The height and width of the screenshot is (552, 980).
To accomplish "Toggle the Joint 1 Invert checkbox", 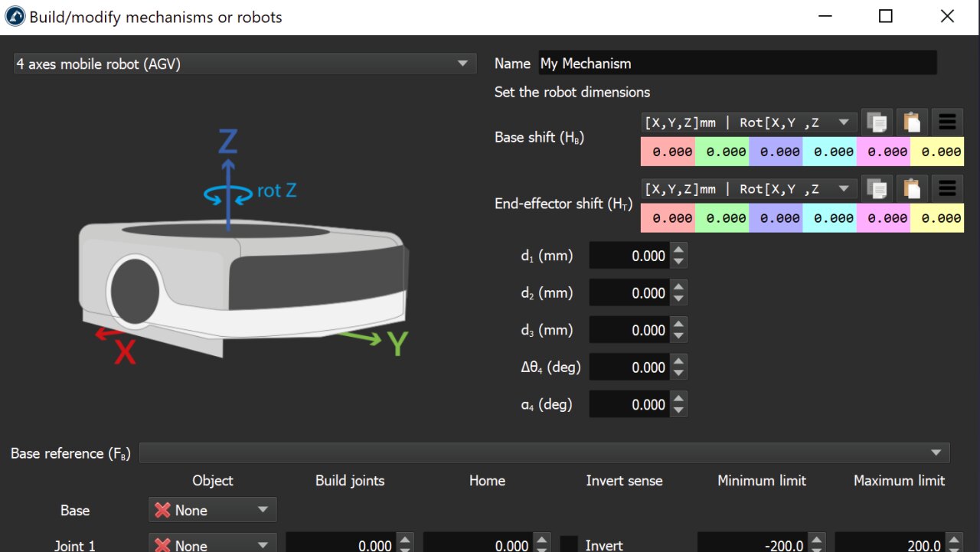I will point(569,544).
